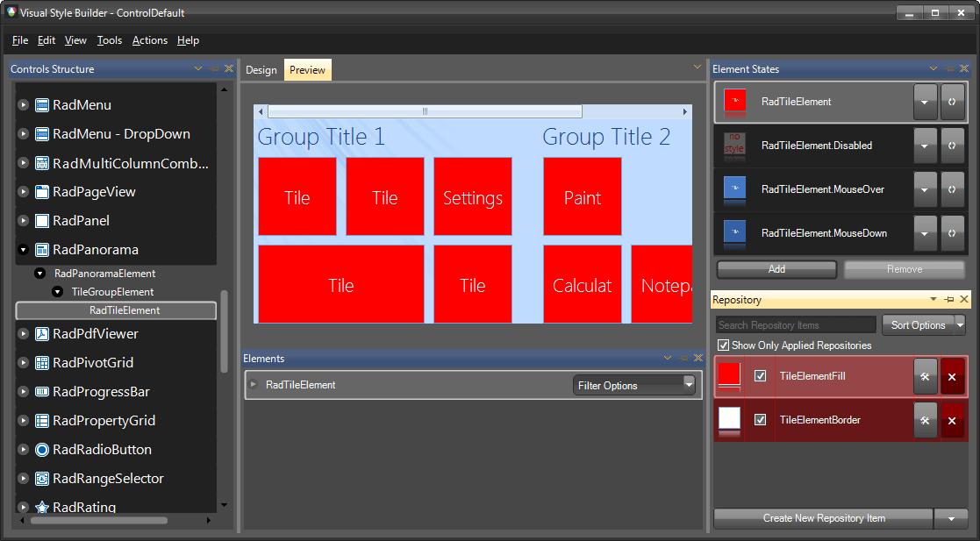This screenshot has width=980, height=541.
Task: Click the edit wrench icon for TileElementFill
Action: tap(926, 376)
